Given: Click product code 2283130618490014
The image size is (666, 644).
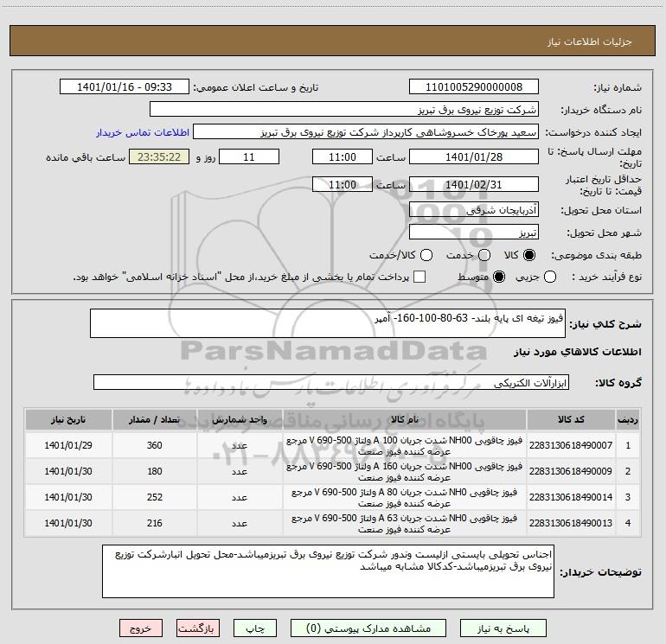Looking at the screenshot, I should pyautogui.click(x=571, y=497).
